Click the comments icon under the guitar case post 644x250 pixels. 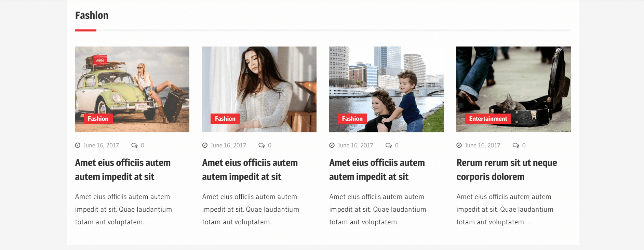click(516, 145)
